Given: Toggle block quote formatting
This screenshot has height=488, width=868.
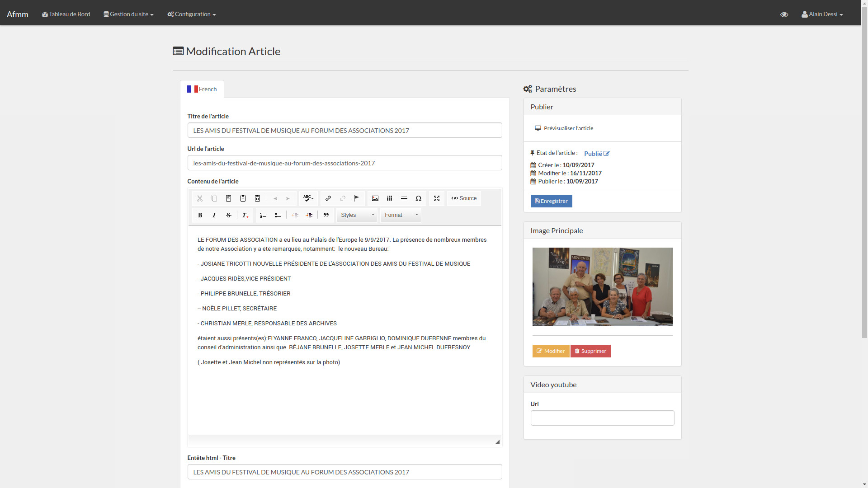Looking at the screenshot, I should (x=326, y=215).
